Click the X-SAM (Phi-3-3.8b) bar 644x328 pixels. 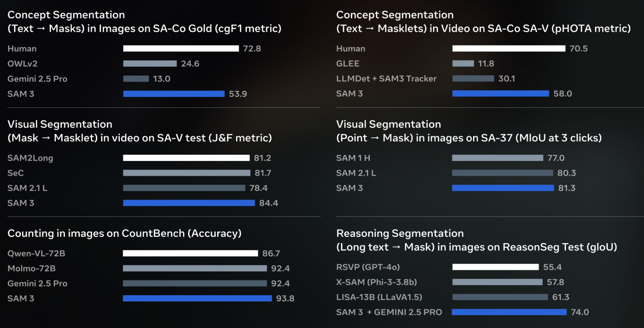(497, 282)
